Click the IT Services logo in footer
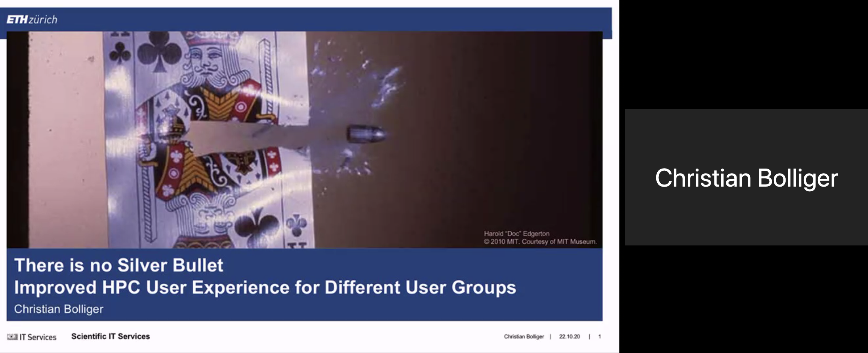 click(32, 337)
